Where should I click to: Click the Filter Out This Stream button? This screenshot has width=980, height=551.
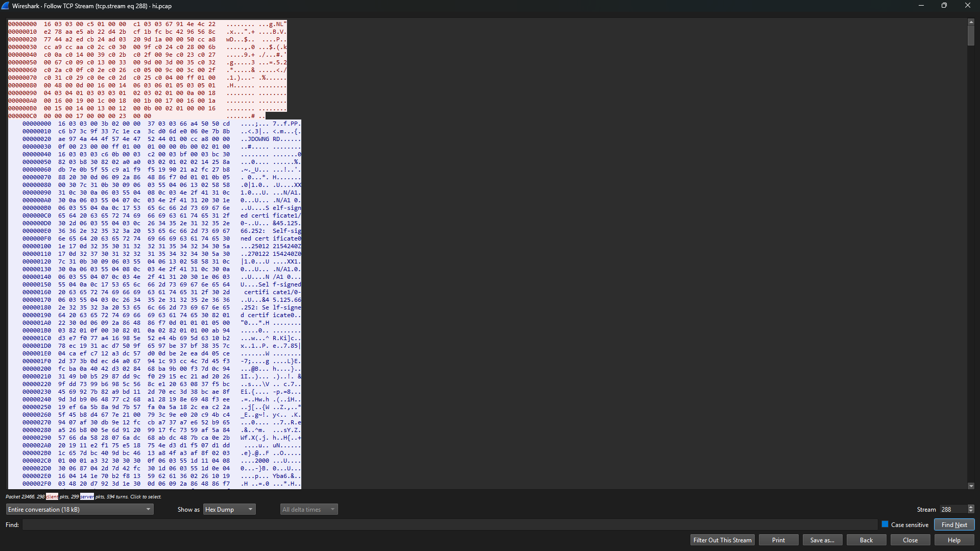point(722,540)
